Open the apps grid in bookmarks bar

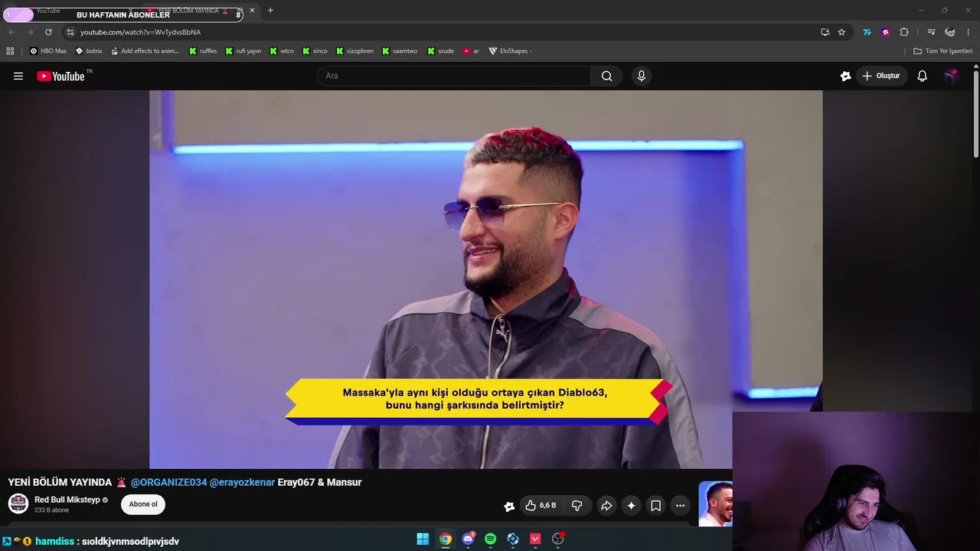[10, 51]
